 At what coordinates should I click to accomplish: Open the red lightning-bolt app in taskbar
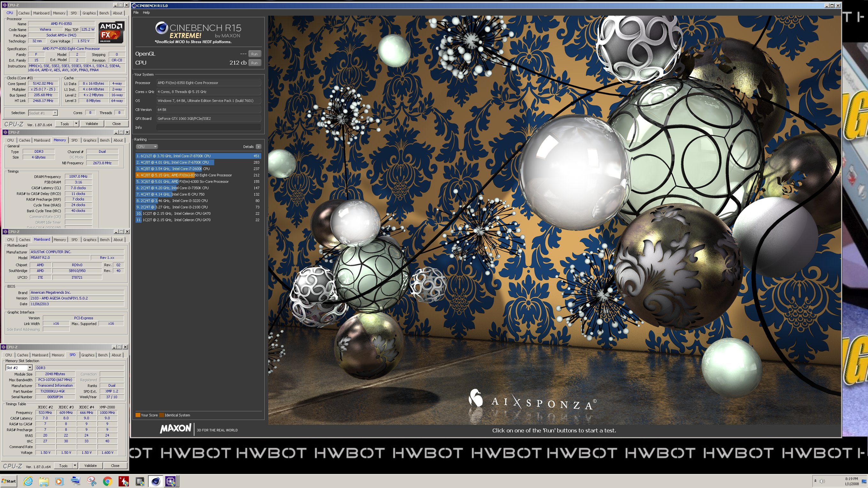[x=123, y=481]
